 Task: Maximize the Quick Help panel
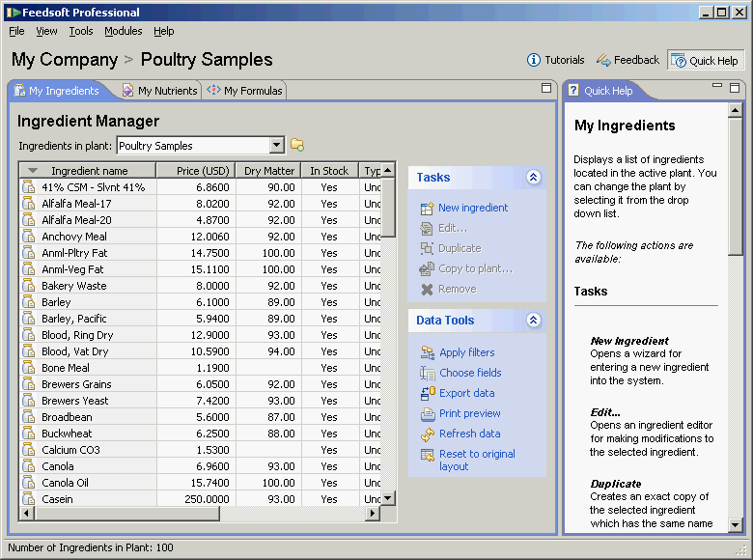[x=735, y=88]
